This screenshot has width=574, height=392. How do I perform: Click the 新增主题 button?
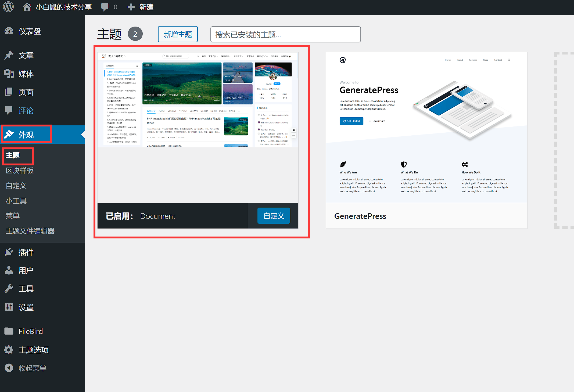click(x=178, y=34)
